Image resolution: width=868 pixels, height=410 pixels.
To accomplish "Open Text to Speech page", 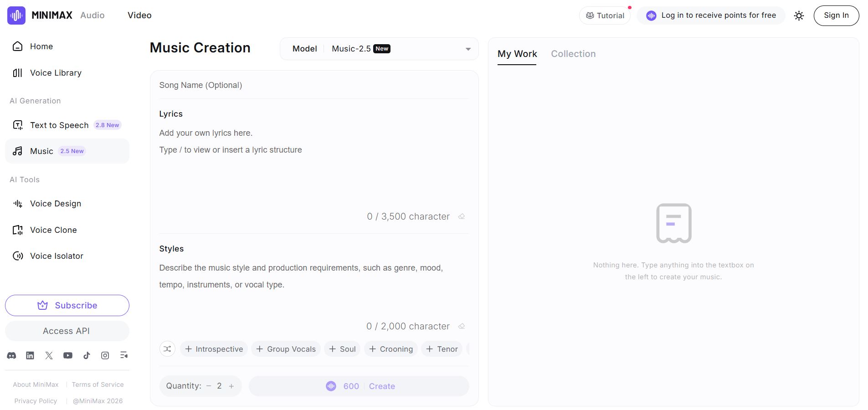I will 67,125.
